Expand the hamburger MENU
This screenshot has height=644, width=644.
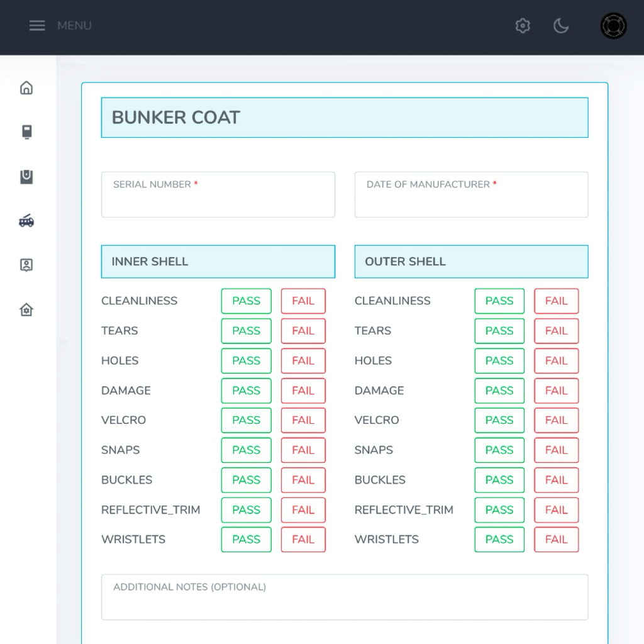[x=37, y=26]
